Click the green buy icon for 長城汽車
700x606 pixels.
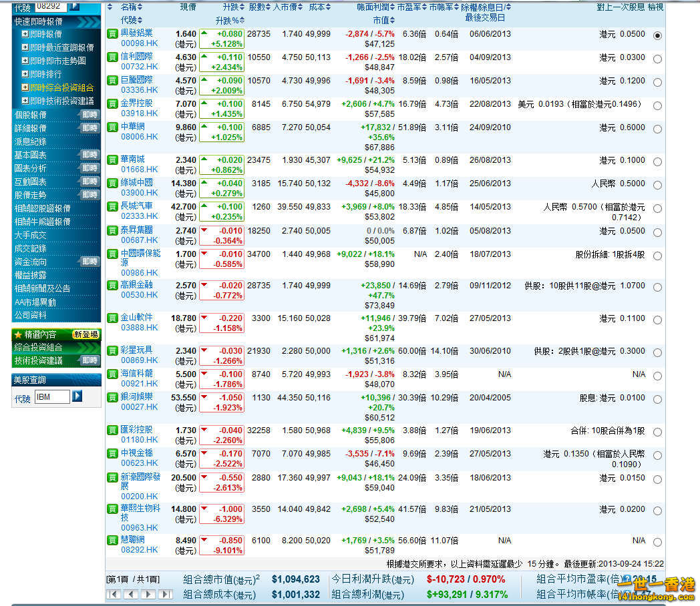[x=112, y=206]
